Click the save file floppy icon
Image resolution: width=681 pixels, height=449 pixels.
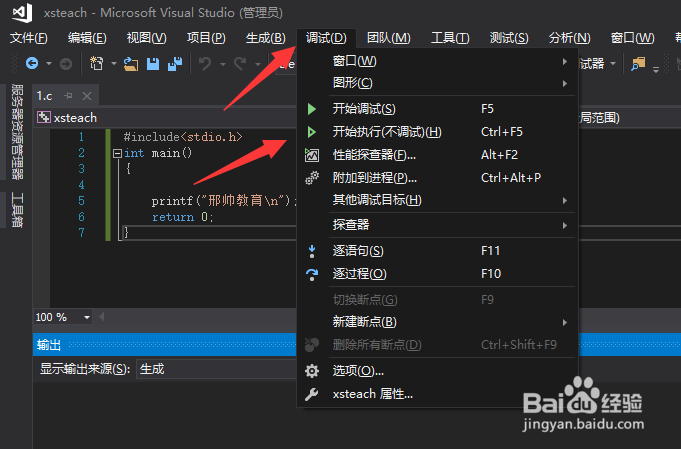coord(153,64)
